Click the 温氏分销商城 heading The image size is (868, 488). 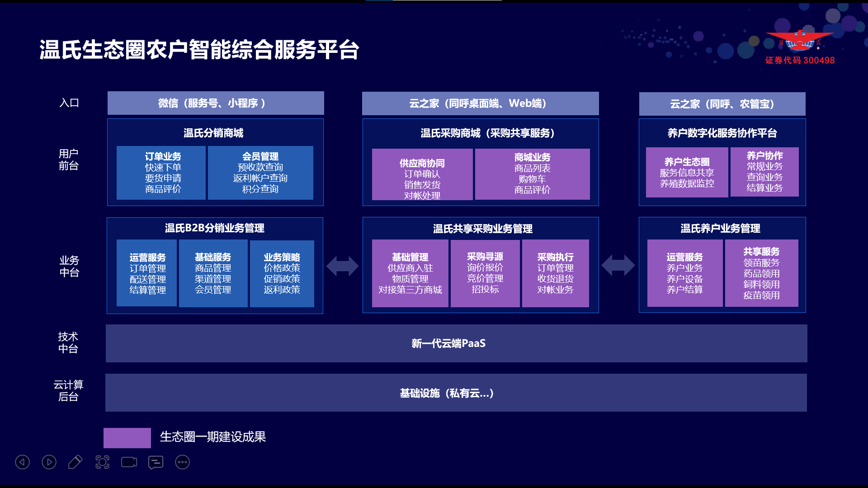pyautogui.click(x=213, y=133)
